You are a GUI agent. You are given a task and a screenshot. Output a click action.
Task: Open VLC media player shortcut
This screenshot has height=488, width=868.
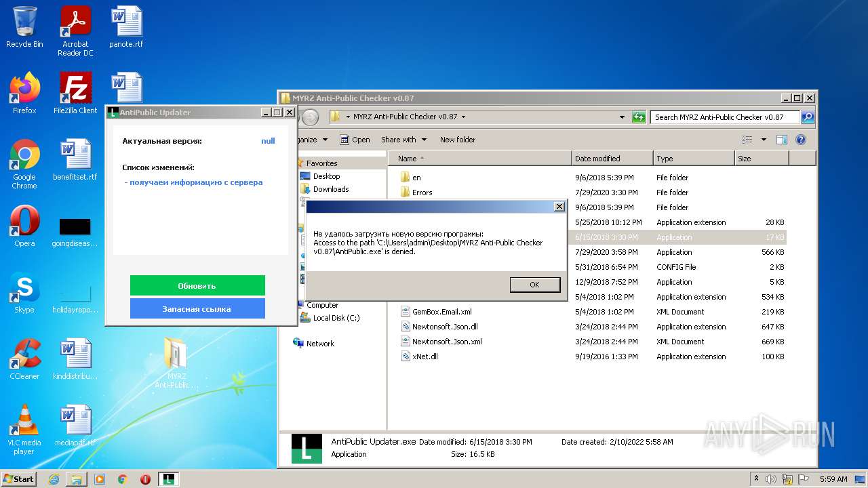coord(24,430)
